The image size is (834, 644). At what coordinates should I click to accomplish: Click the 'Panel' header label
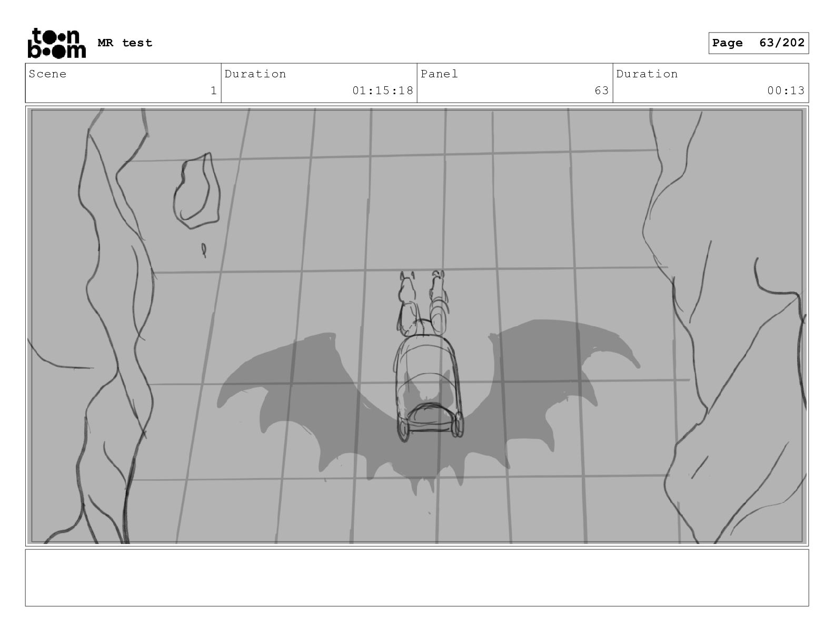440,74
